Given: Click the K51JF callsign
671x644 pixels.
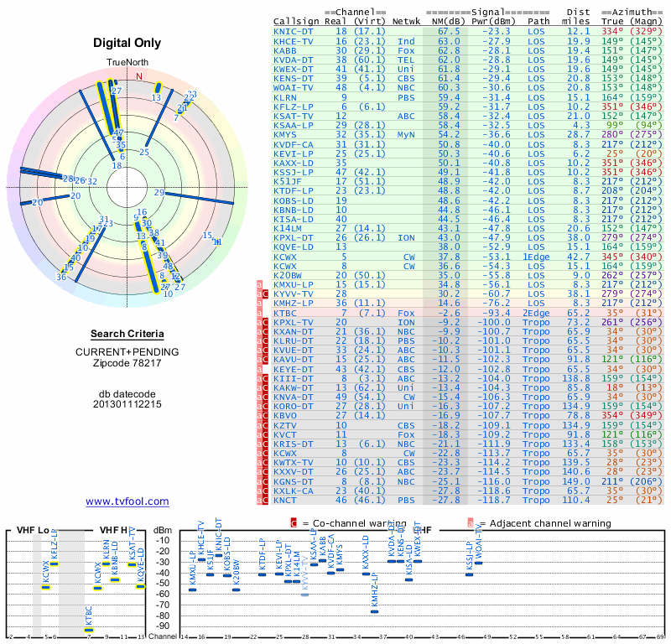Looking at the screenshot, I should pos(288,181).
